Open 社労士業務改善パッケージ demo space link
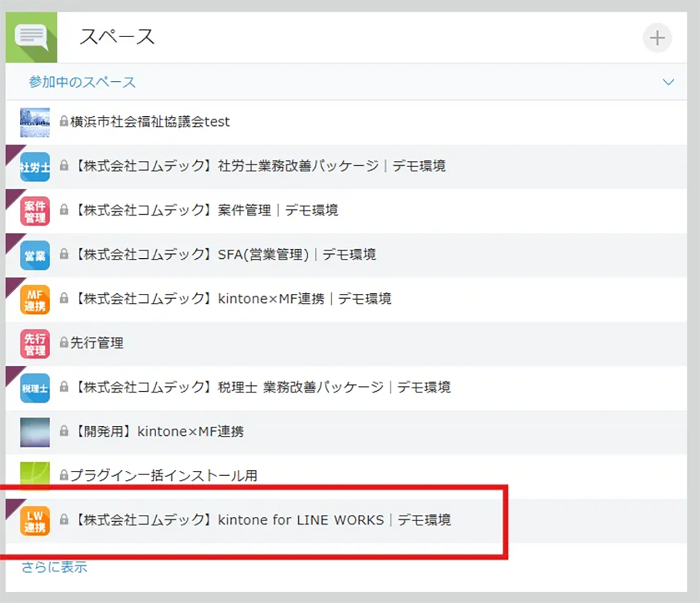Screen dimensions: 700x603 tap(260, 166)
